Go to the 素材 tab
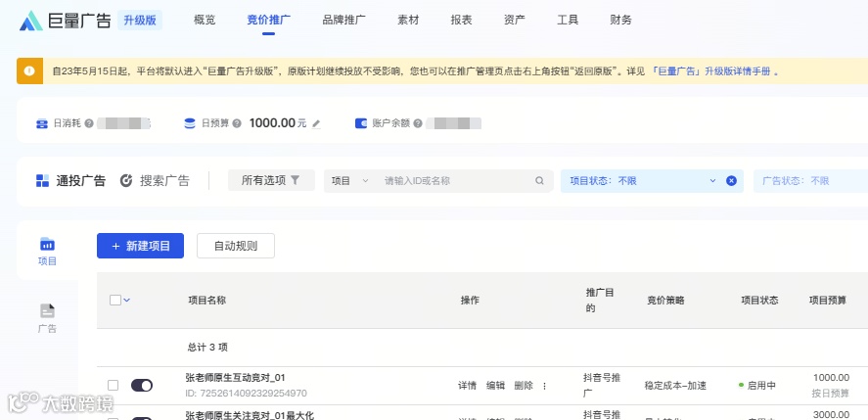 [408, 21]
